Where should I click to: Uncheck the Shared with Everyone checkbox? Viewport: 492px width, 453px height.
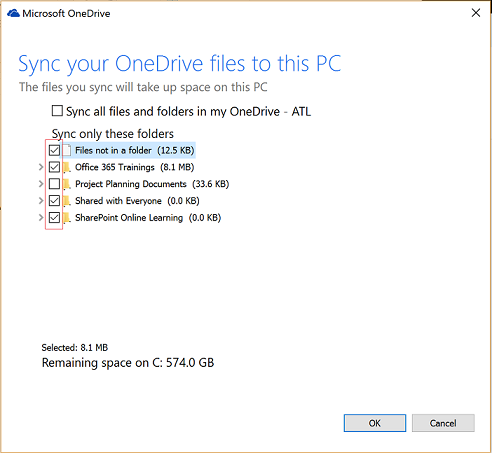[x=54, y=201]
